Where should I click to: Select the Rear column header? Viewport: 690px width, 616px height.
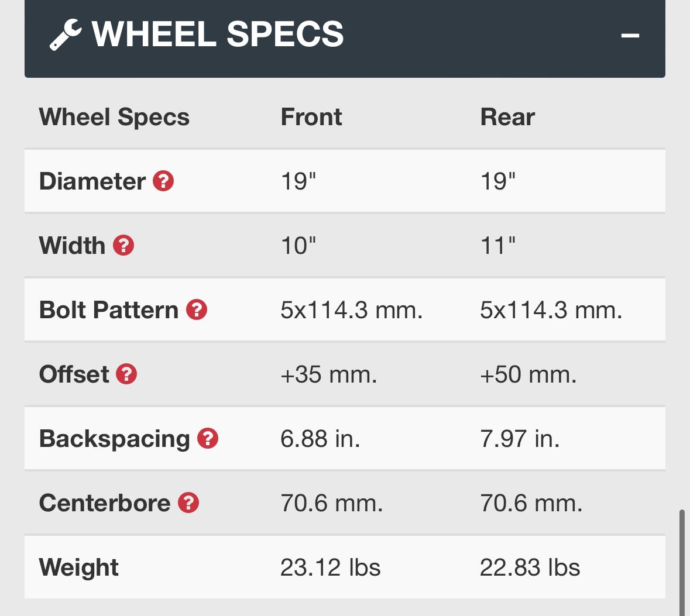(x=507, y=117)
